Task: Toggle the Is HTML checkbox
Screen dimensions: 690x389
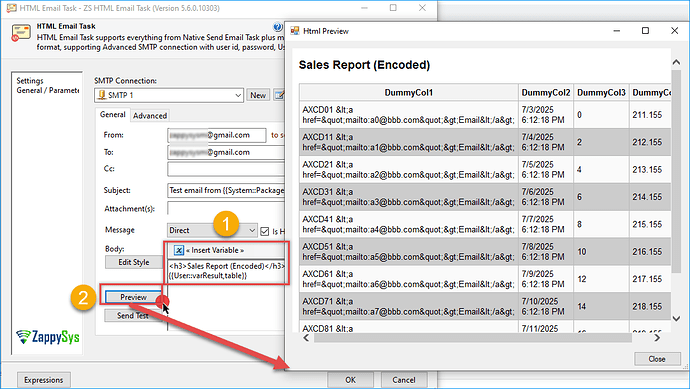Action: tap(264, 231)
